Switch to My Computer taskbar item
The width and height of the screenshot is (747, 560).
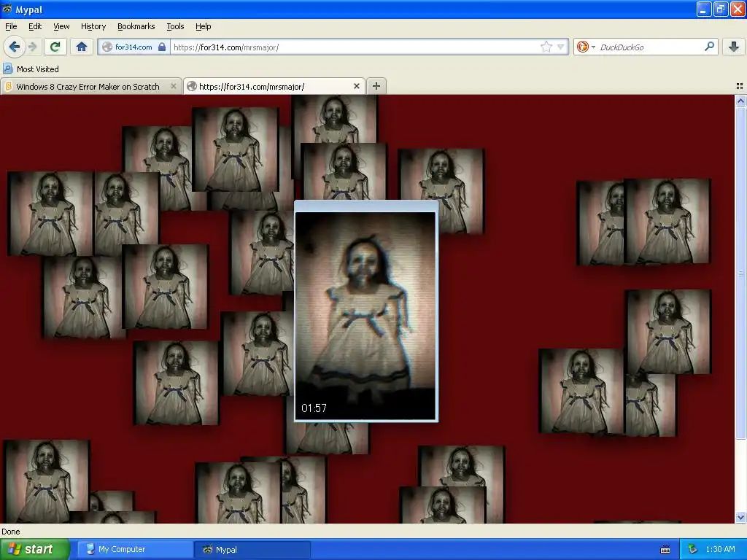pyautogui.click(x=135, y=549)
